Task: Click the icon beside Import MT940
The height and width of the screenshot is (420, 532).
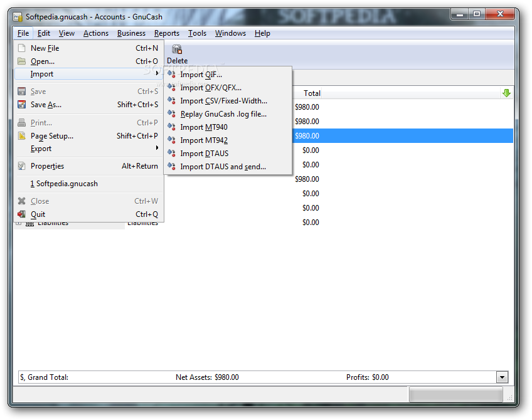Action: pos(172,127)
